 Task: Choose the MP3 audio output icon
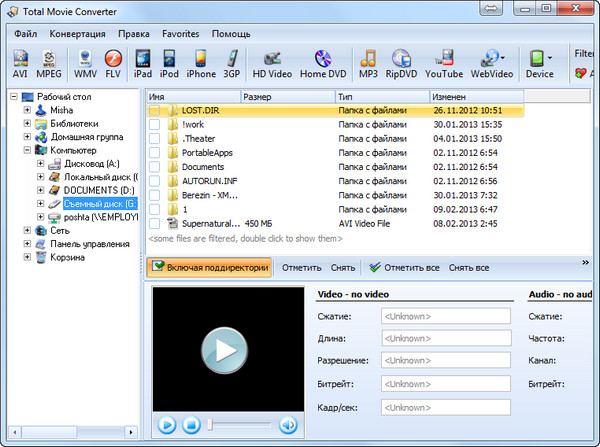click(x=369, y=63)
